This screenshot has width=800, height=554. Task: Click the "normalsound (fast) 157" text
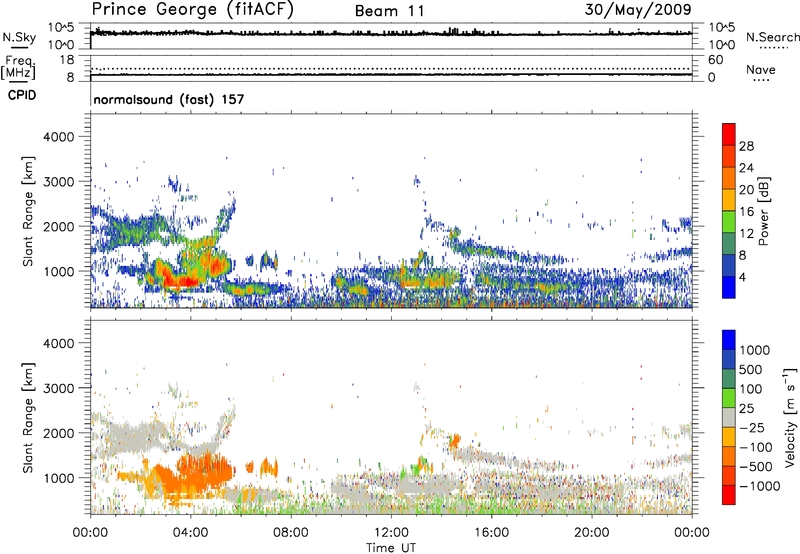point(169,99)
